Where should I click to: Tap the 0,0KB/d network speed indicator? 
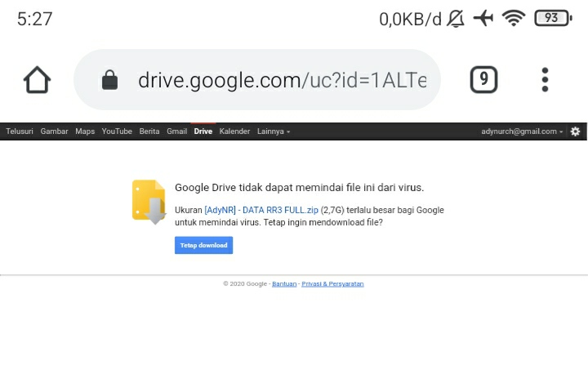(410, 19)
